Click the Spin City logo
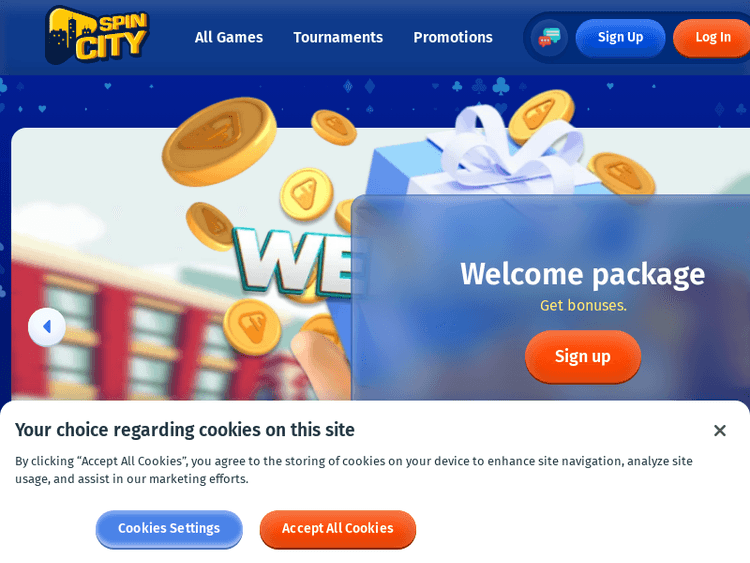Image resolution: width=750 pixels, height=563 pixels. 97,35
